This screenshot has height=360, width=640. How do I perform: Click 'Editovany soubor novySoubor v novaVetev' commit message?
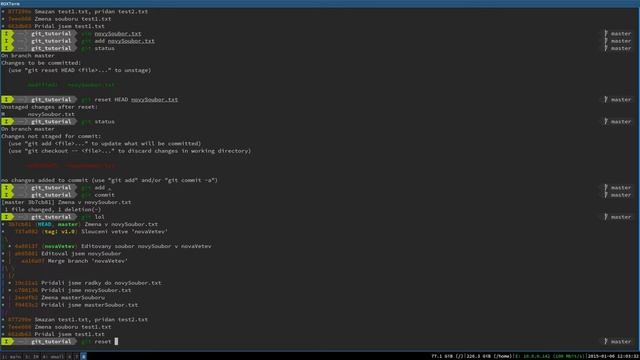coord(146,246)
